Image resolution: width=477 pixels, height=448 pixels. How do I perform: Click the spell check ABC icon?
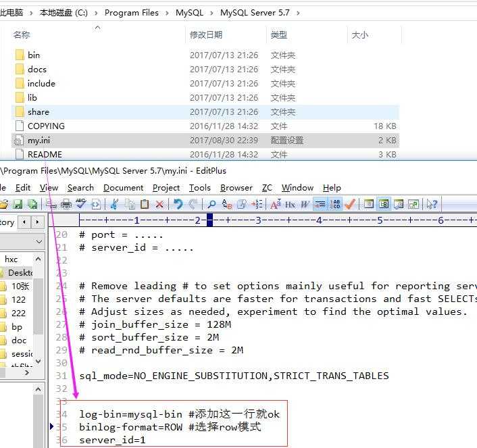[x=81, y=203]
